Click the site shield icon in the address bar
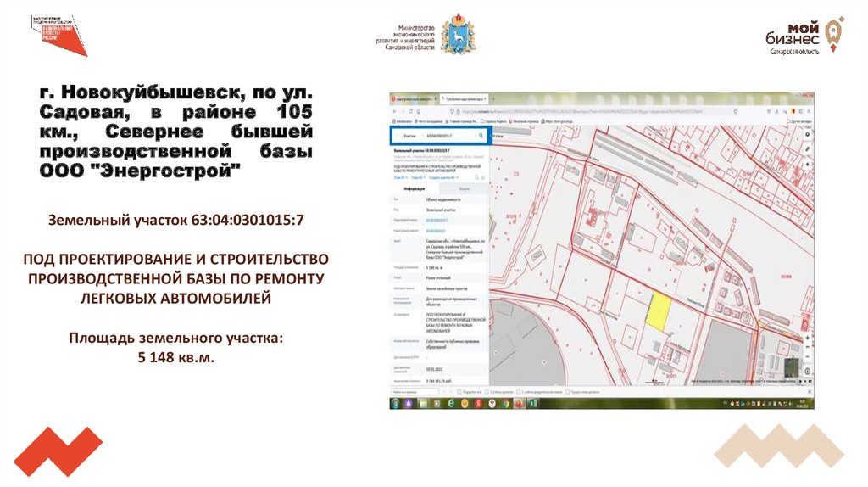The height and width of the screenshot is (487, 868). pyautogui.click(x=452, y=111)
